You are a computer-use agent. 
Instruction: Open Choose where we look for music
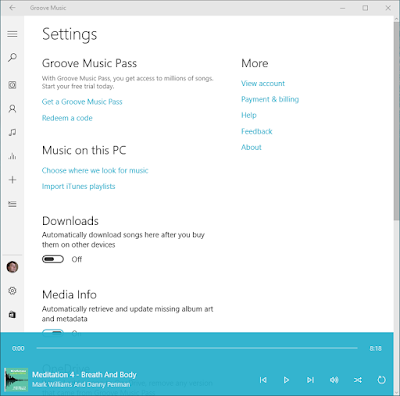(x=95, y=170)
